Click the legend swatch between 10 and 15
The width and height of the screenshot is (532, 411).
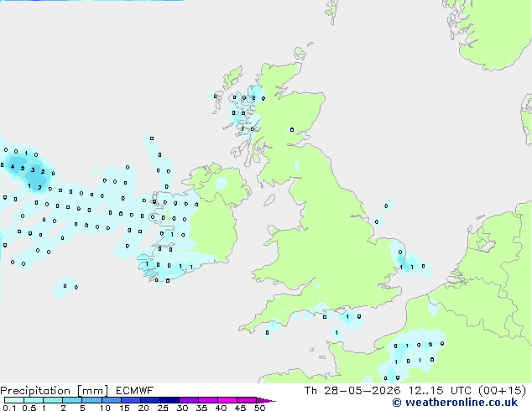coord(112,400)
